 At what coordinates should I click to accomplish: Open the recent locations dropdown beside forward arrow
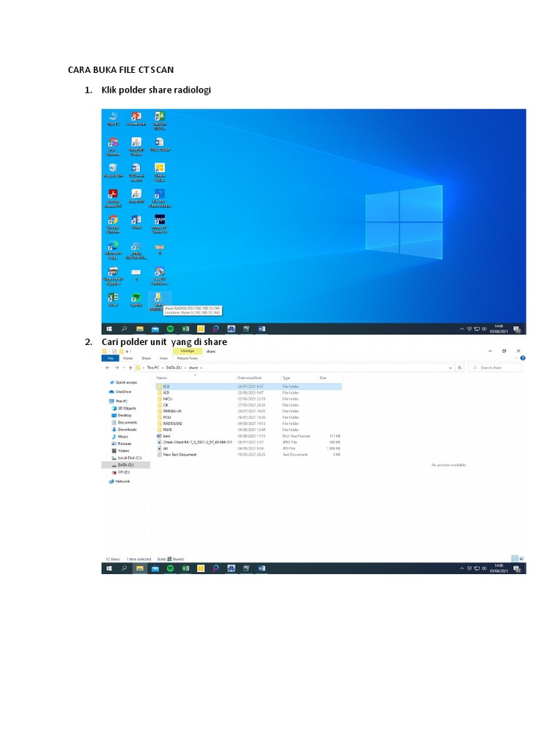[124, 368]
